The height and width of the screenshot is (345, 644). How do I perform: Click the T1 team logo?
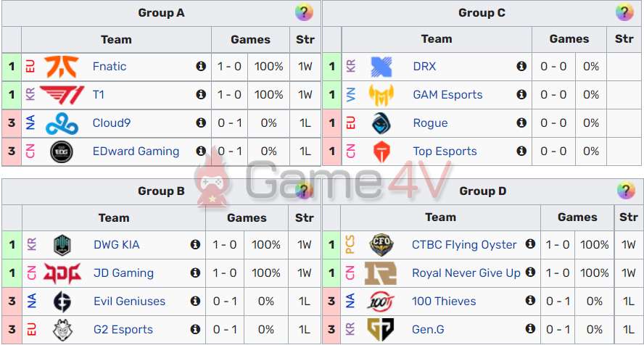coord(61,95)
